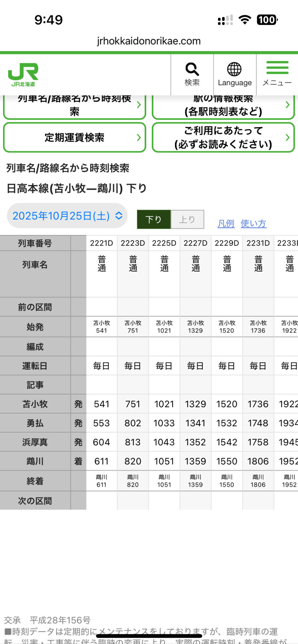The width and height of the screenshot is (298, 644).
Task: Select train number 2221D column header
Action: 101,243
